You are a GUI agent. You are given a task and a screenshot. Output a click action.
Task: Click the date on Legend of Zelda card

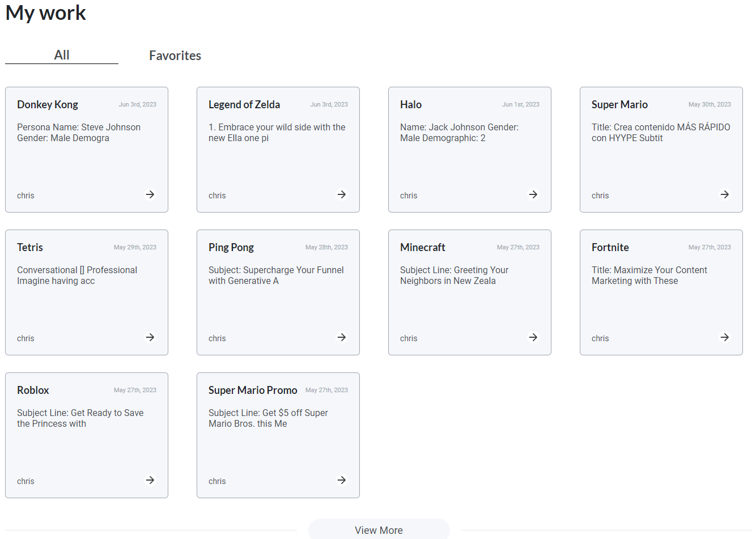click(x=329, y=104)
